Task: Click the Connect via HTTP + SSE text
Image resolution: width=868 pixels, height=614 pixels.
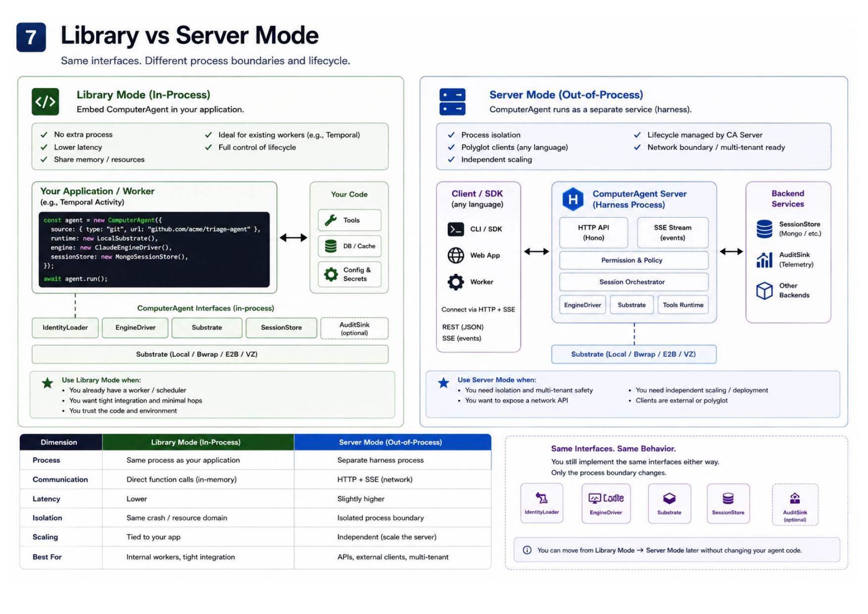Action: (x=478, y=310)
